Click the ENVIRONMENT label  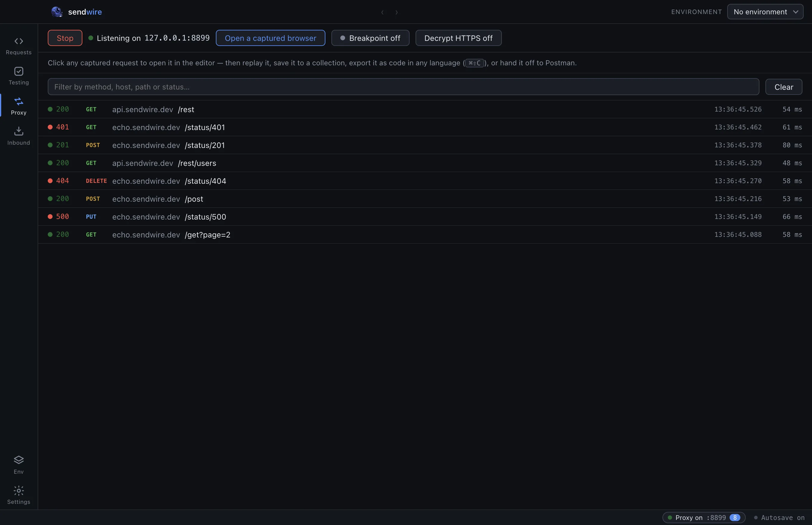click(696, 12)
